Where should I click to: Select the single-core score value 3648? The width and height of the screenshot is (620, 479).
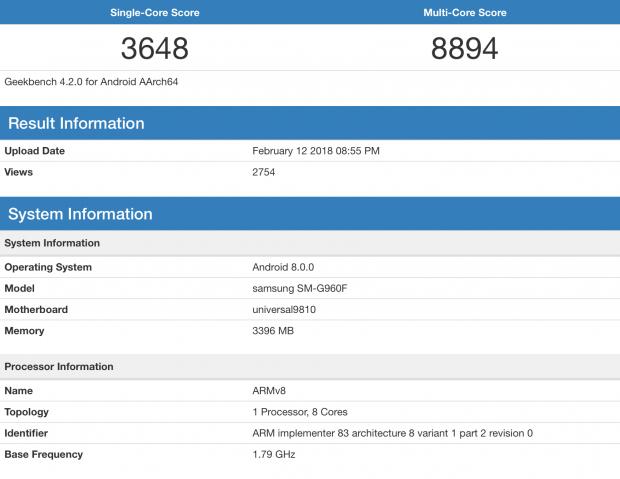[154, 48]
